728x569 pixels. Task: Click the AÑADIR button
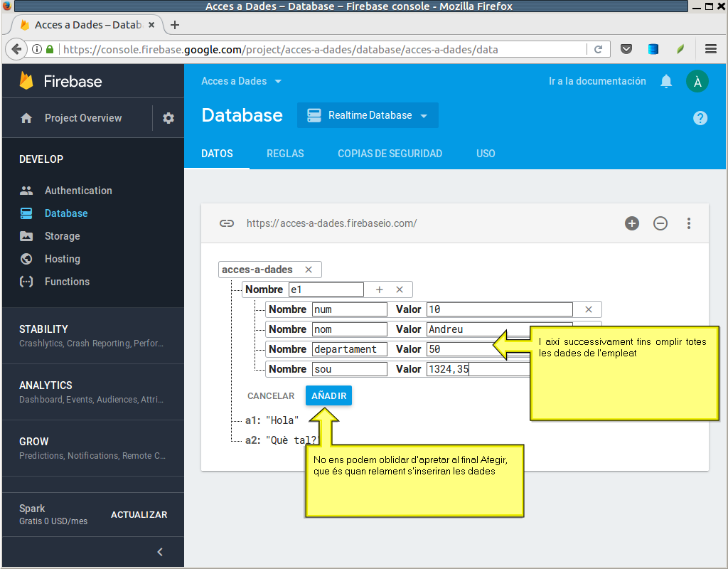328,395
